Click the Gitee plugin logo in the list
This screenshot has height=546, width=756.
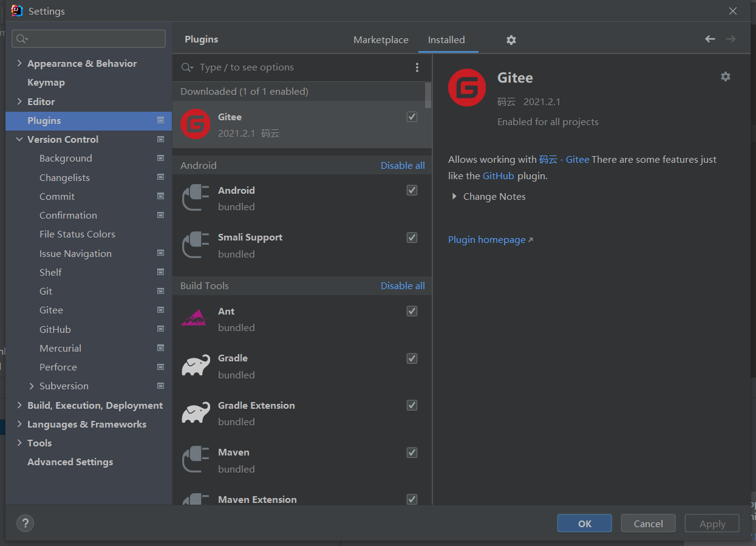pos(196,124)
